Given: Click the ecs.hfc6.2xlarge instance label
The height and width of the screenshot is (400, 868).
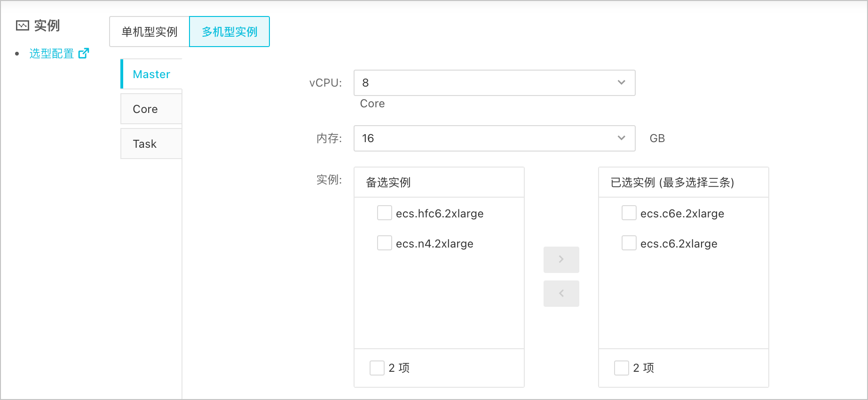Looking at the screenshot, I should point(440,214).
